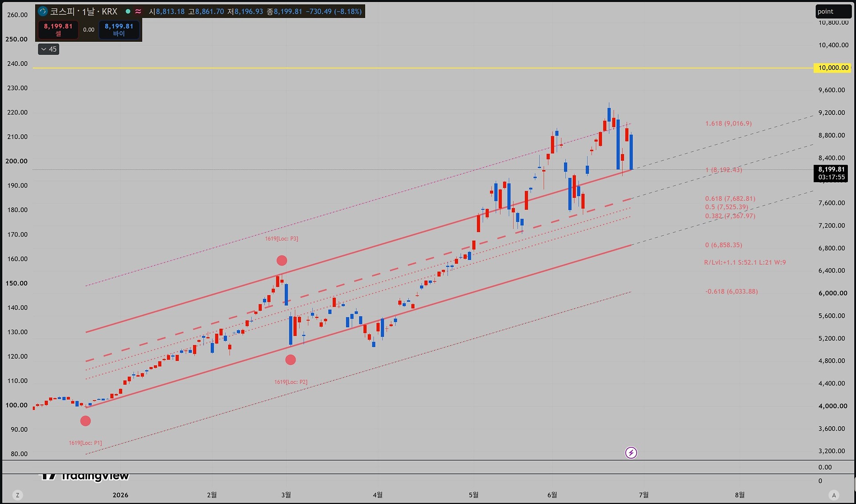The width and height of the screenshot is (856, 504).
Task: Click the open value 시8,813.18 in the legend
Action: [167, 12]
